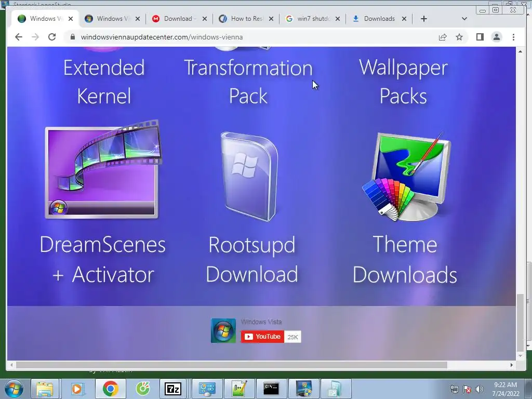Close the How to Res tab
This screenshot has height=399, width=532.
[271, 19]
